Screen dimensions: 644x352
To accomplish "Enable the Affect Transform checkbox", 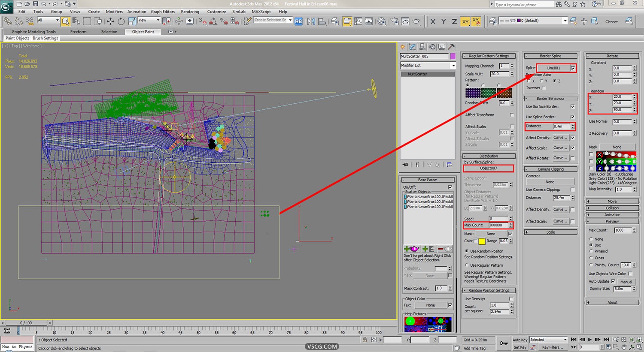I will (512, 115).
